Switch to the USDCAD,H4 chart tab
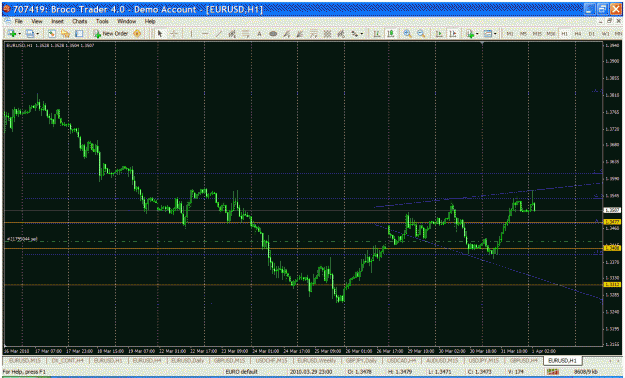This screenshot has width=625, height=378. coord(402,361)
